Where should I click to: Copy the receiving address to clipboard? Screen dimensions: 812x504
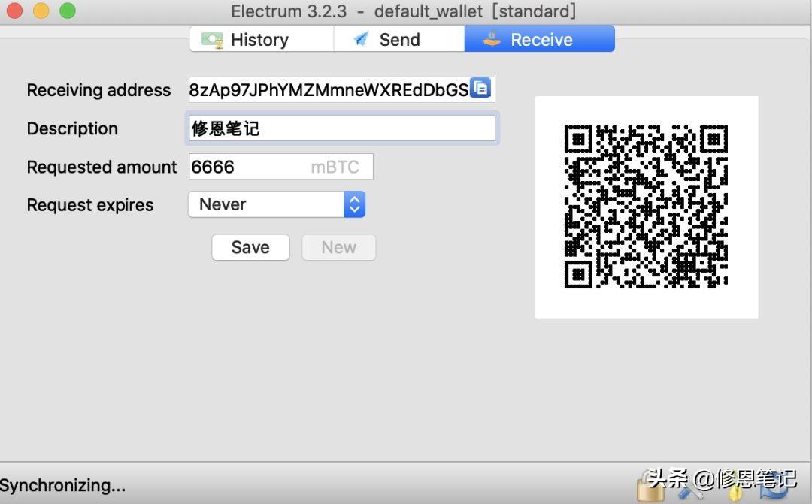(480, 89)
